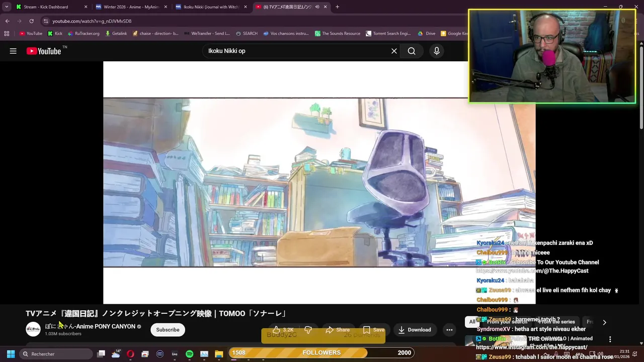Click the magnifier search button
644x362 pixels.
click(412, 51)
